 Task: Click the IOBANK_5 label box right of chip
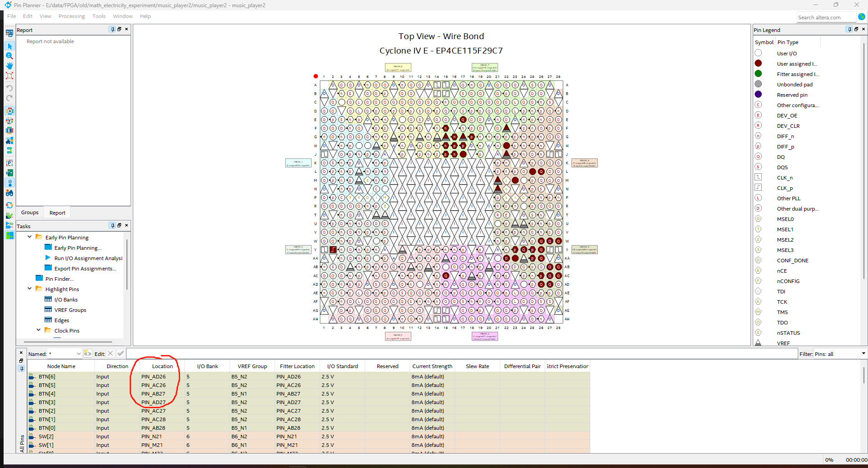tap(584, 249)
